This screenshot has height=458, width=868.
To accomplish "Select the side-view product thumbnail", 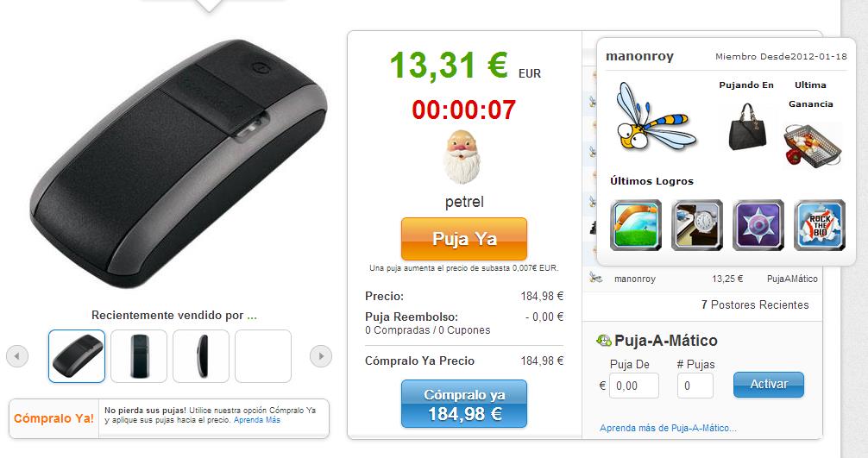I will 201,356.
